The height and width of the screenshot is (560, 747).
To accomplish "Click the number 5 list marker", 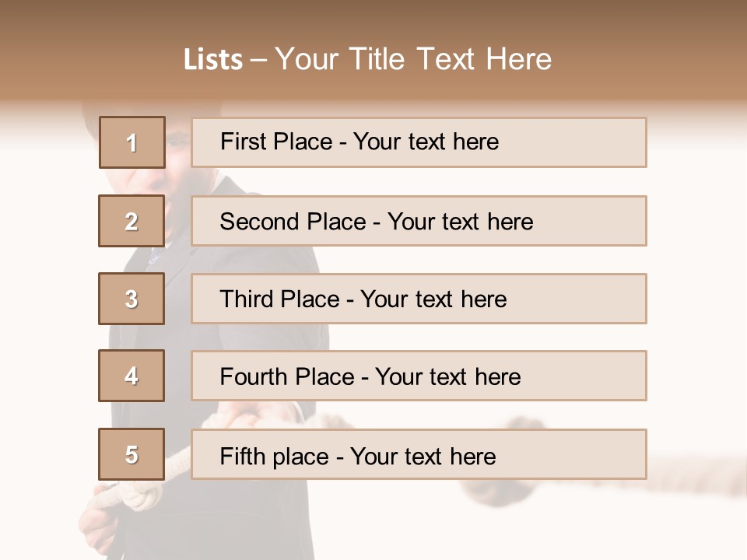I will click(x=132, y=454).
